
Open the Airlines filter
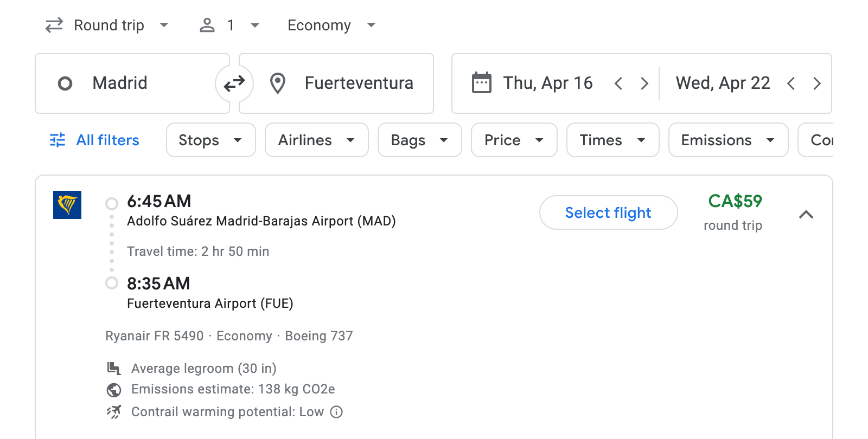coord(316,140)
